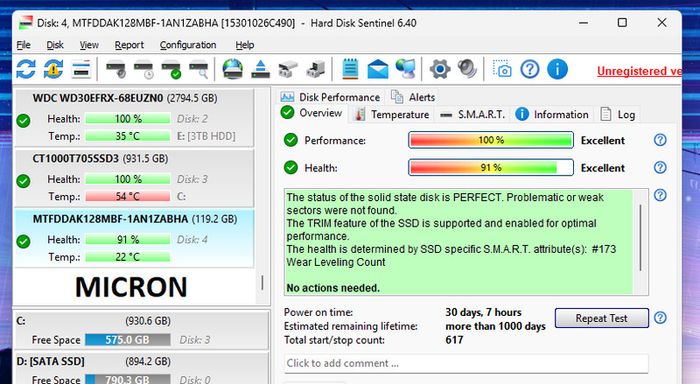This screenshot has height=384, width=700.
Task: Click the globe over disk toolbar icon
Action: pos(233,70)
